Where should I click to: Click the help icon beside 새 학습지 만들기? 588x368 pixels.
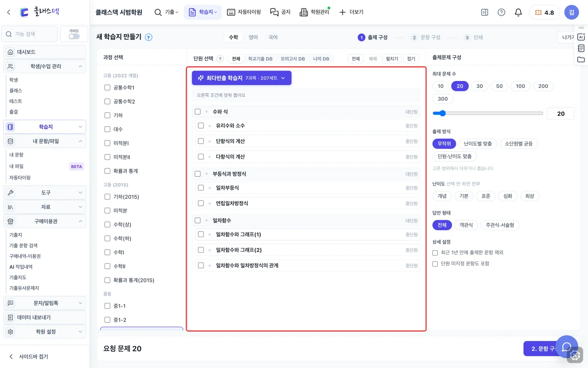click(148, 37)
